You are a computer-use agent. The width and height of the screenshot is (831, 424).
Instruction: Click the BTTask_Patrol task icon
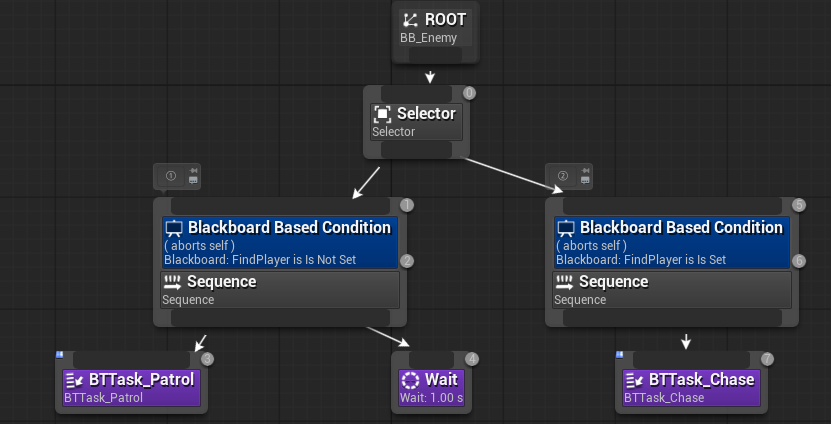point(74,380)
